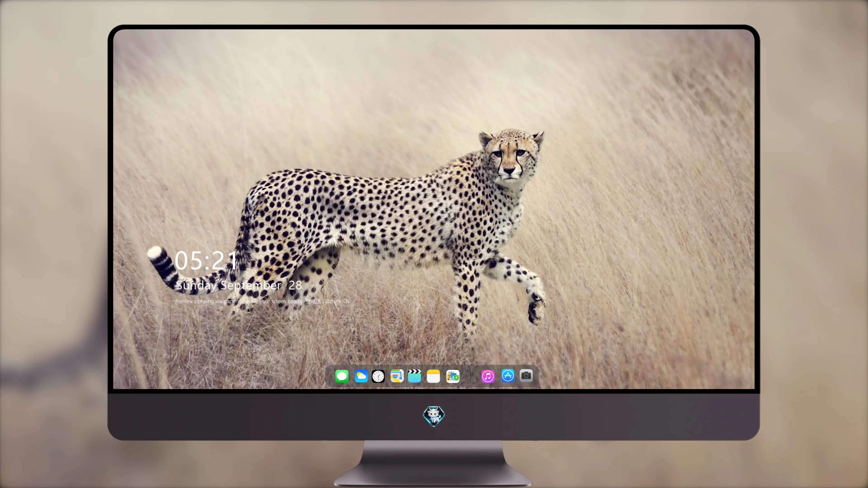This screenshot has height=488, width=868.
Task: Open the yellow Notes app in dock
Action: tap(433, 376)
